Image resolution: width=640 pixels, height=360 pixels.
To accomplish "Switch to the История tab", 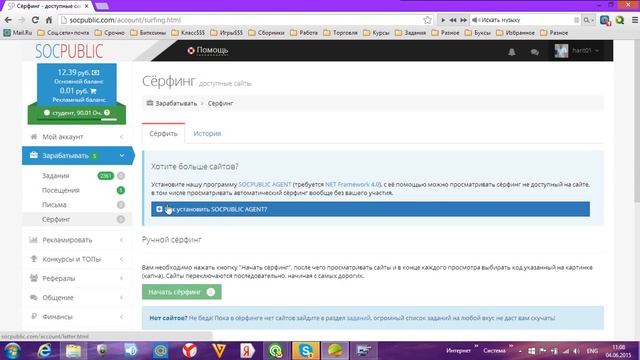I will (207, 133).
